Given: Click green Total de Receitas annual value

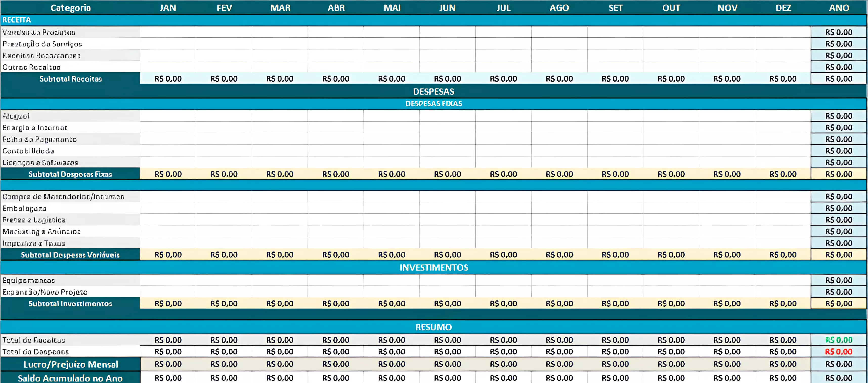Looking at the screenshot, I should click(x=838, y=340).
